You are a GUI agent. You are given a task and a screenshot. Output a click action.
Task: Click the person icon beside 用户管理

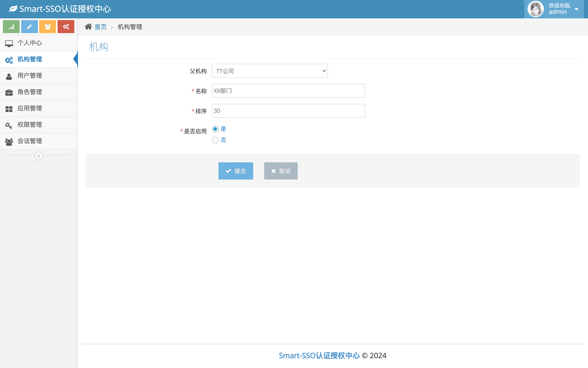(9, 76)
